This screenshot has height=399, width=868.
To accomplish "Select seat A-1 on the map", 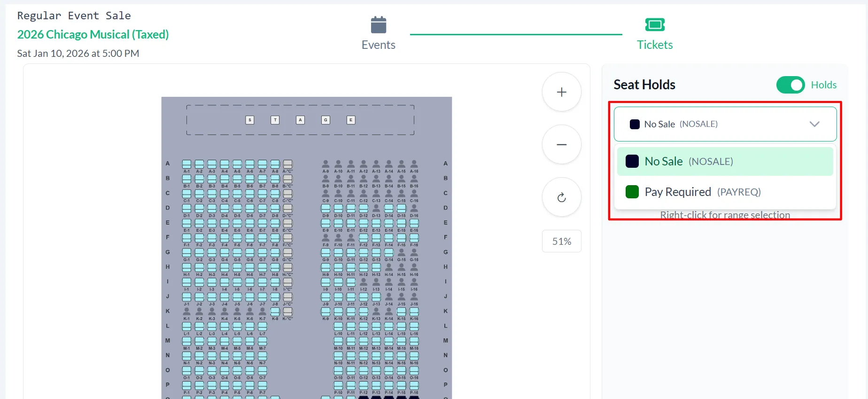I will pyautogui.click(x=186, y=164).
